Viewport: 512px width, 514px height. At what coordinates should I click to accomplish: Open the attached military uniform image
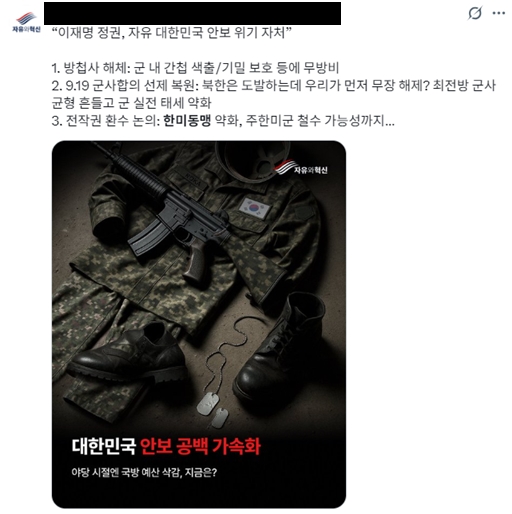coord(199,324)
